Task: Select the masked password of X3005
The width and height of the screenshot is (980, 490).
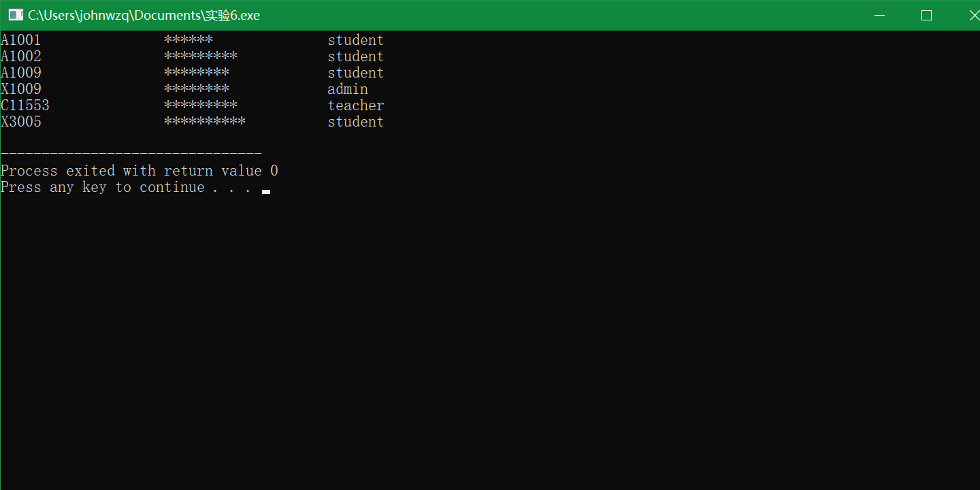Action: pyautogui.click(x=204, y=121)
